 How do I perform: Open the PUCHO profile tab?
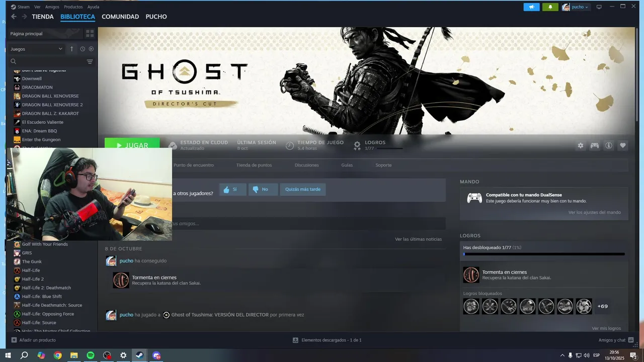(x=156, y=17)
